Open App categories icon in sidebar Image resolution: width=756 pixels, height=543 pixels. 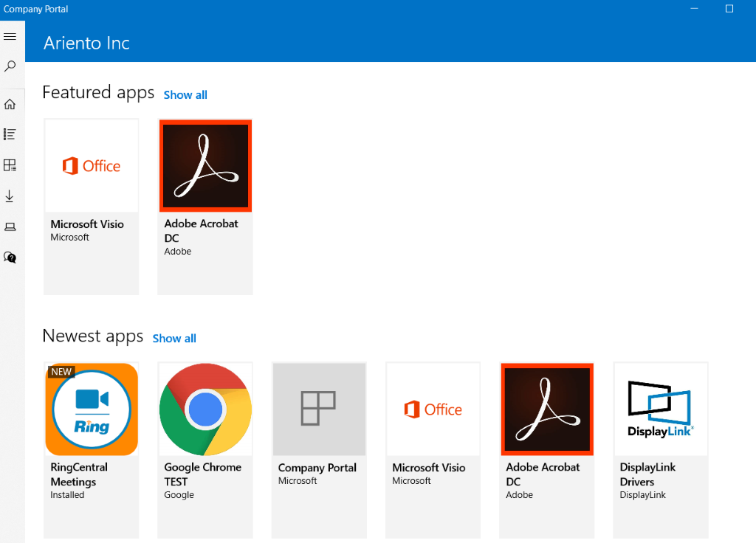(10, 165)
